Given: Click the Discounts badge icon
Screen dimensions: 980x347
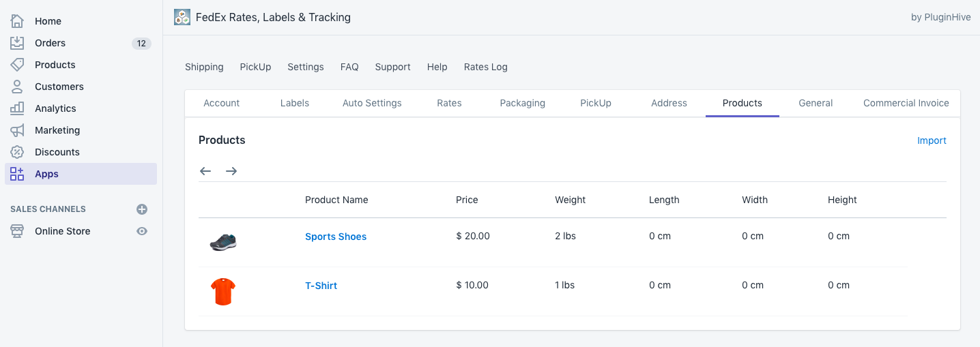Looking at the screenshot, I should point(17,152).
